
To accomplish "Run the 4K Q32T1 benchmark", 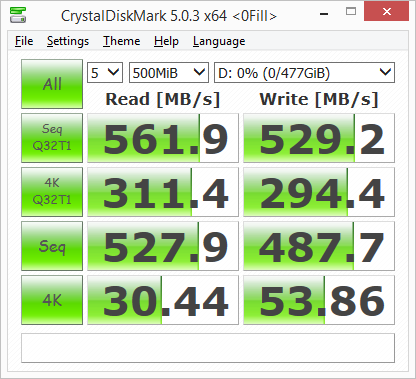I will point(52,192).
